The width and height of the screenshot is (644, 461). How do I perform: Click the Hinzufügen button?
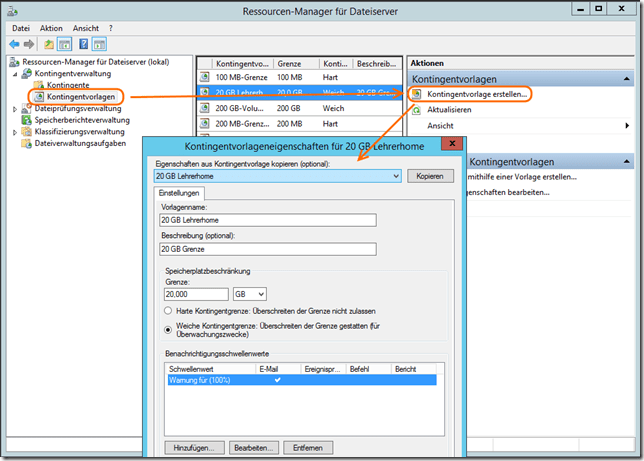(194, 447)
